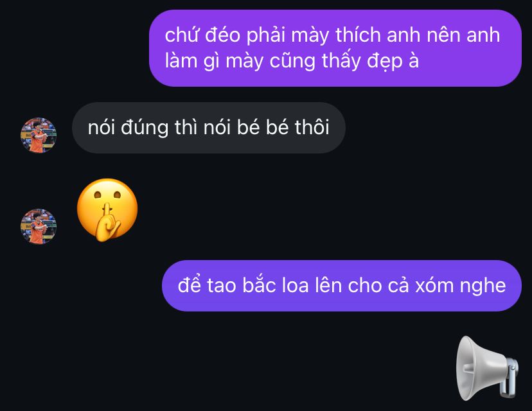Click the word 'cũng' in the top purple bubble
Image resolution: width=532 pixels, height=411 pixels.
click(292, 62)
